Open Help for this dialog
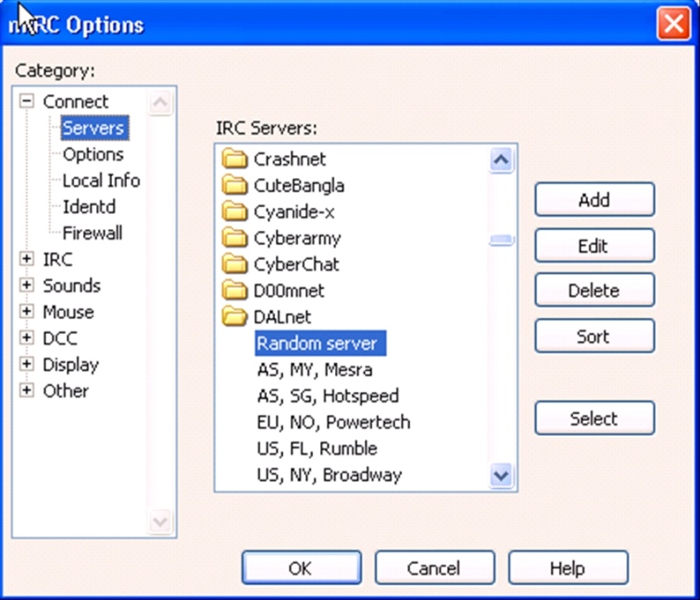The width and height of the screenshot is (700, 600). click(x=568, y=568)
